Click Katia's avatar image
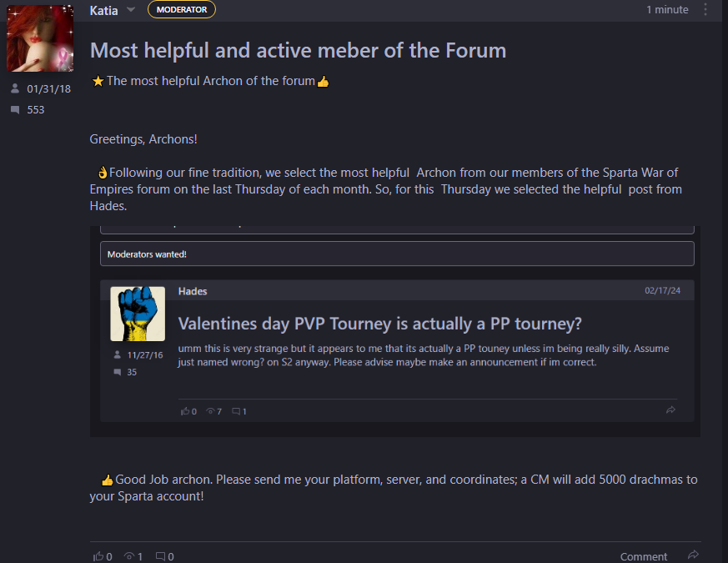728x563 pixels. coord(40,38)
